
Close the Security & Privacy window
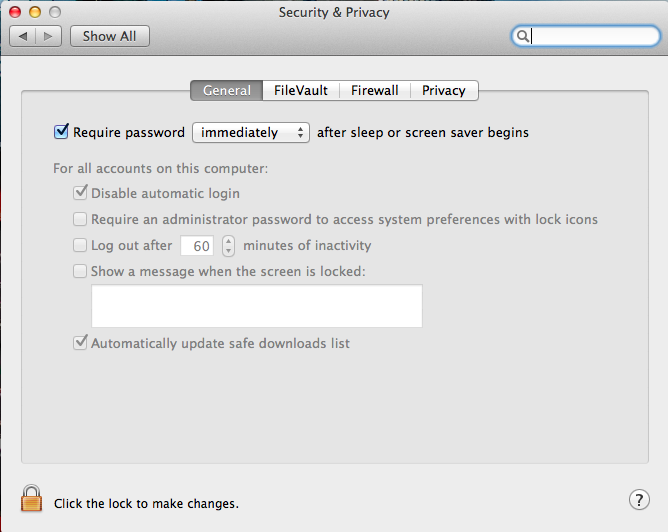tap(16, 12)
